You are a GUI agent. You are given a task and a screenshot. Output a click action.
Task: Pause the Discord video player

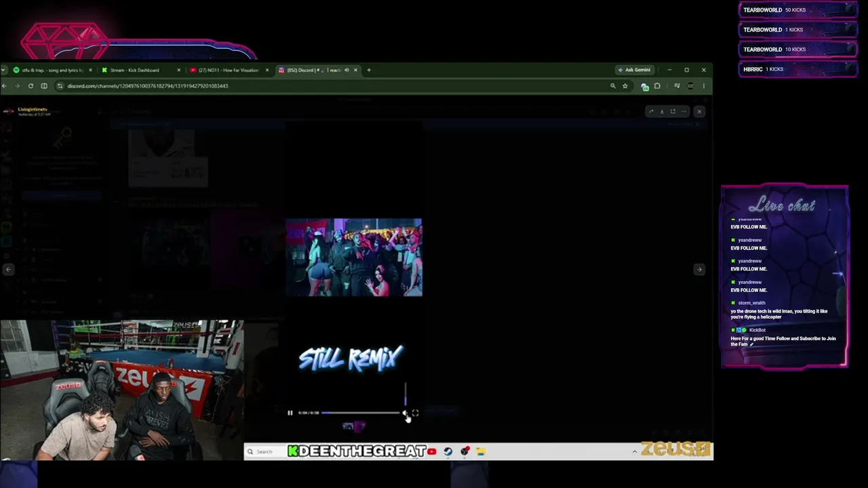(290, 413)
